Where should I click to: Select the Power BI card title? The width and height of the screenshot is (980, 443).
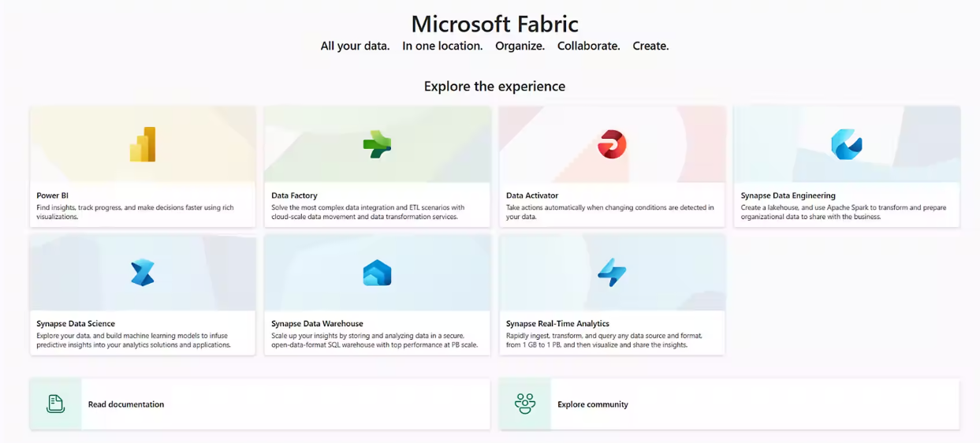(x=53, y=195)
